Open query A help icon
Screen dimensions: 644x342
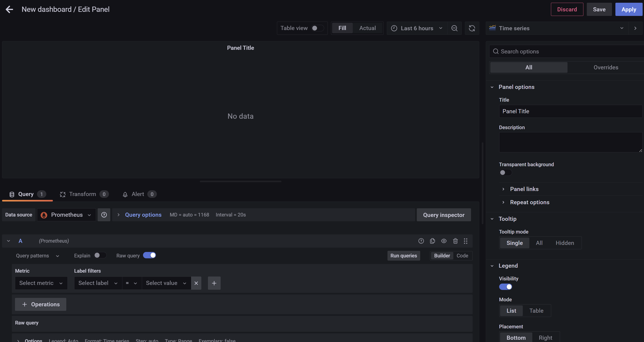[421, 241]
